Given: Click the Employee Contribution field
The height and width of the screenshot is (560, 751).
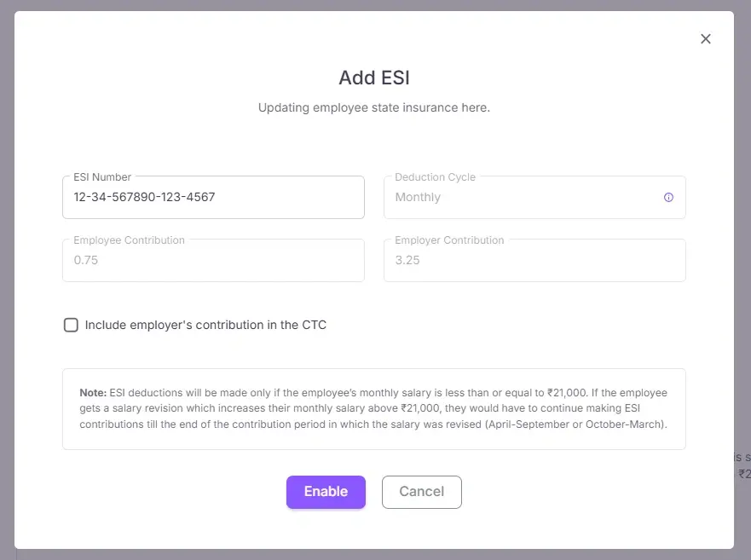Looking at the screenshot, I should click(x=213, y=261).
